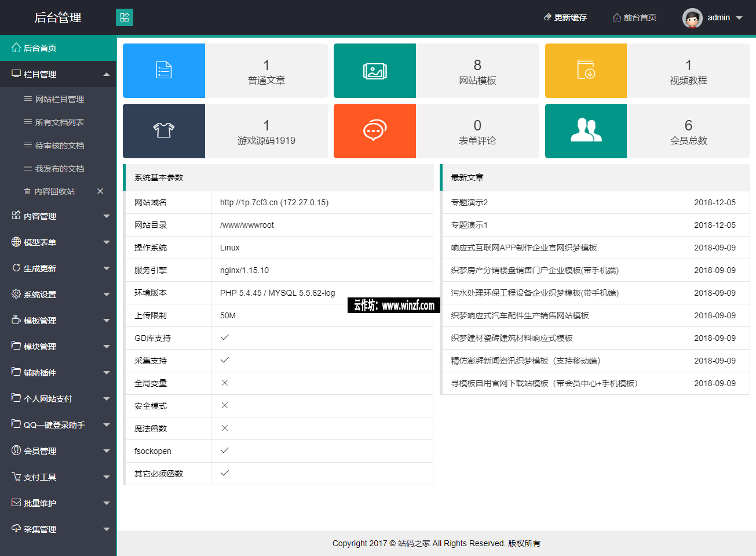Open the 普通文章 count card
This screenshot has height=556, width=756.
[x=266, y=71]
